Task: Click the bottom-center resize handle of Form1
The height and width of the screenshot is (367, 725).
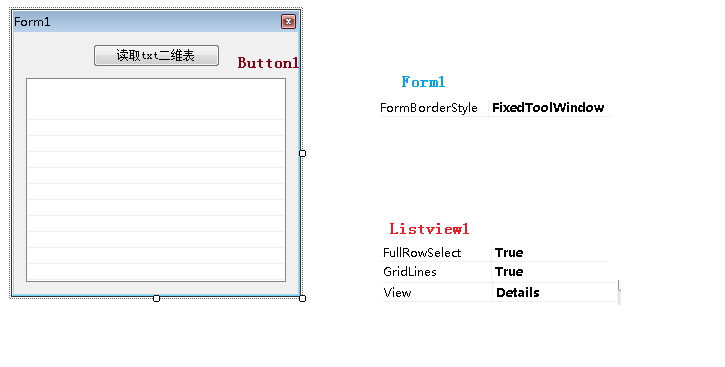Action: [x=156, y=299]
